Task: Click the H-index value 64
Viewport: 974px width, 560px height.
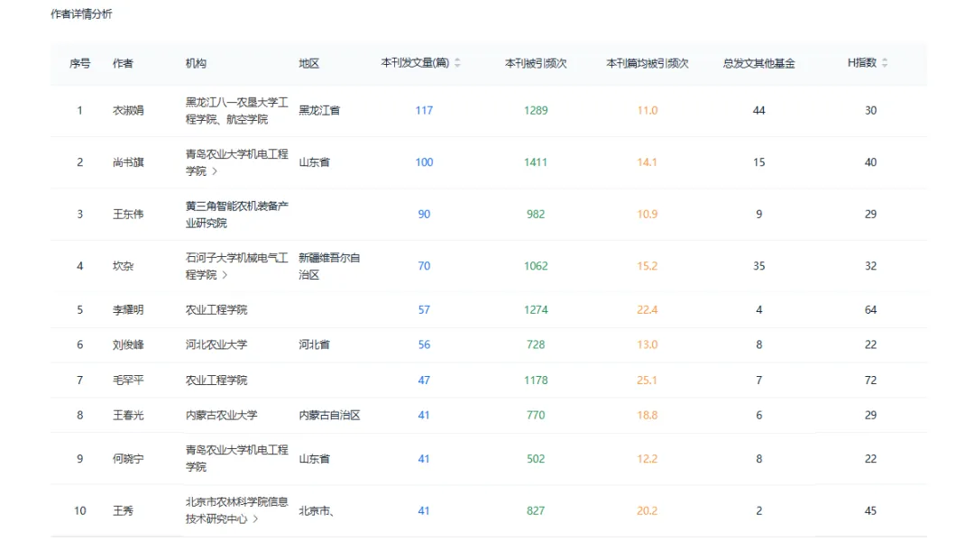Action: [870, 310]
